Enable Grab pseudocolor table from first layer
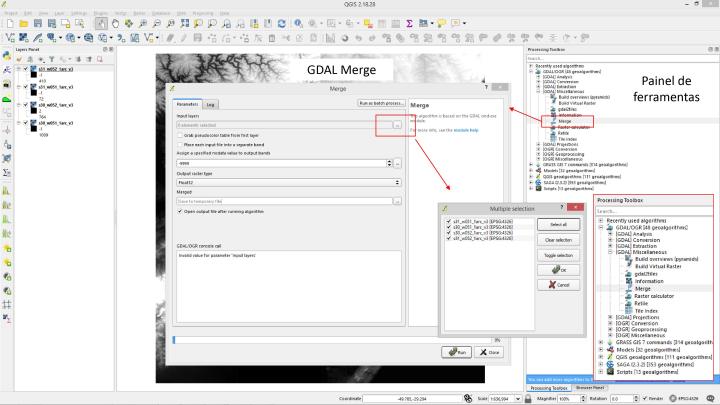Image resolution: width=720 pixels, height=405 pixels. (x=180, y=135)
